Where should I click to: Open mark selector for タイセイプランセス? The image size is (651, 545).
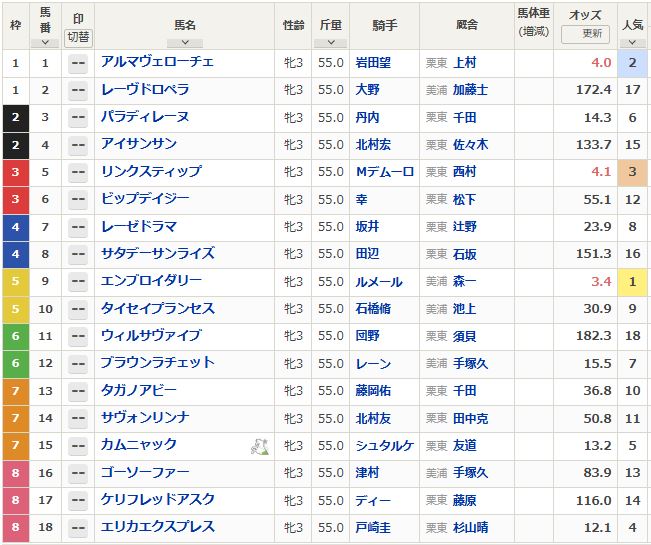pos(78,309)
